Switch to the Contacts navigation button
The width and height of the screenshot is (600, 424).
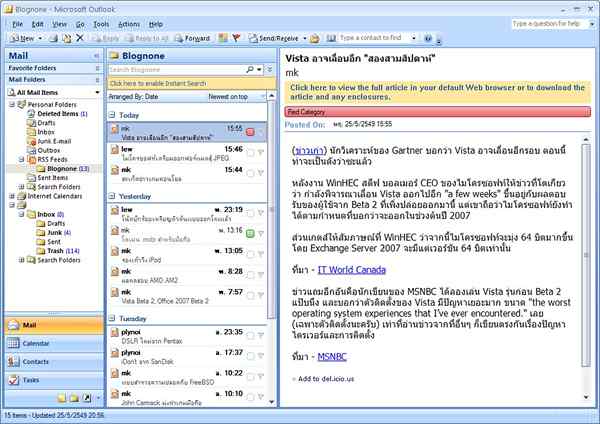tap(54, 362)
